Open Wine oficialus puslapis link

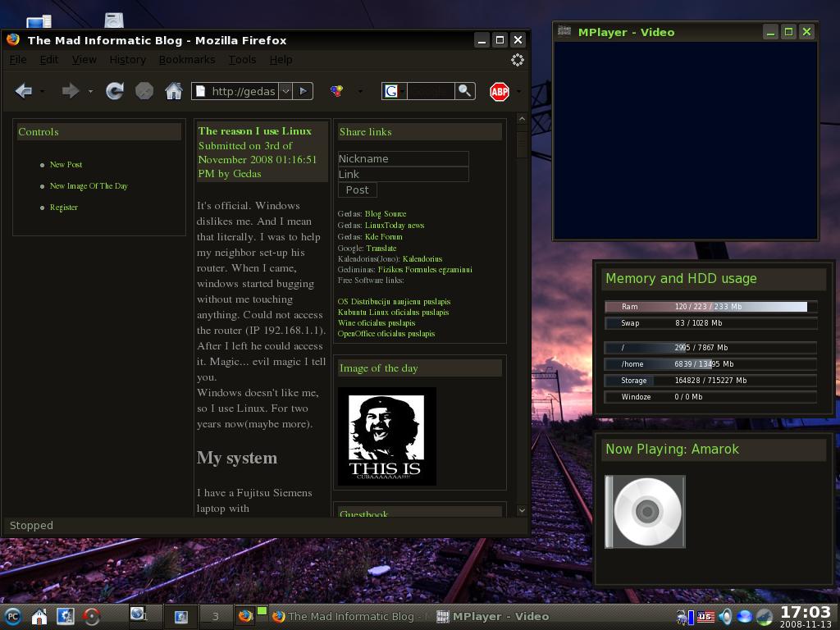[377, 322]
